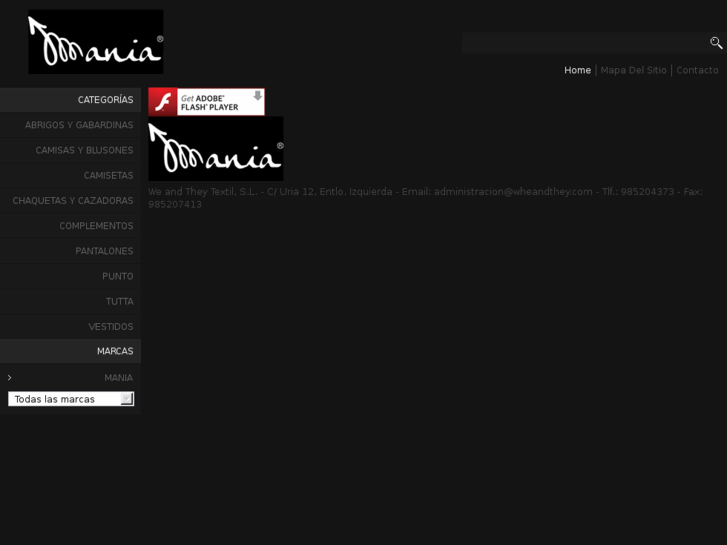Click the arrow icon beside MANIA brand
Image resolution: width=727 pixels, height=545 pixels.
pos(9,378)
